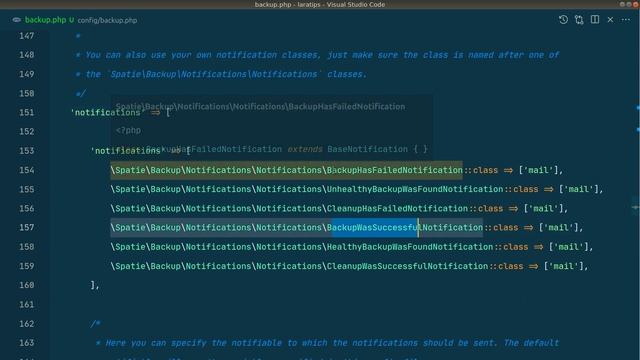Click CleanupWasSuccessfulNotification class name
This screenshot has width=640, height=360.
click(x=407, y=266)
